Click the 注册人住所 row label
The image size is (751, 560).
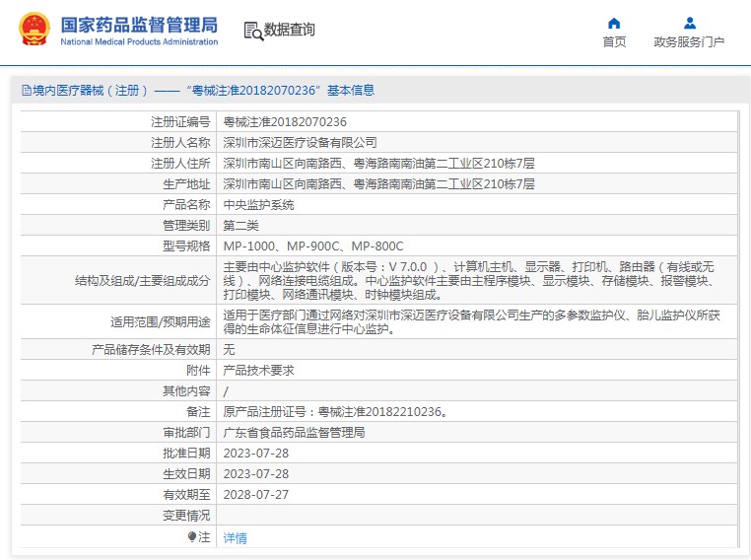coord(180,164)
